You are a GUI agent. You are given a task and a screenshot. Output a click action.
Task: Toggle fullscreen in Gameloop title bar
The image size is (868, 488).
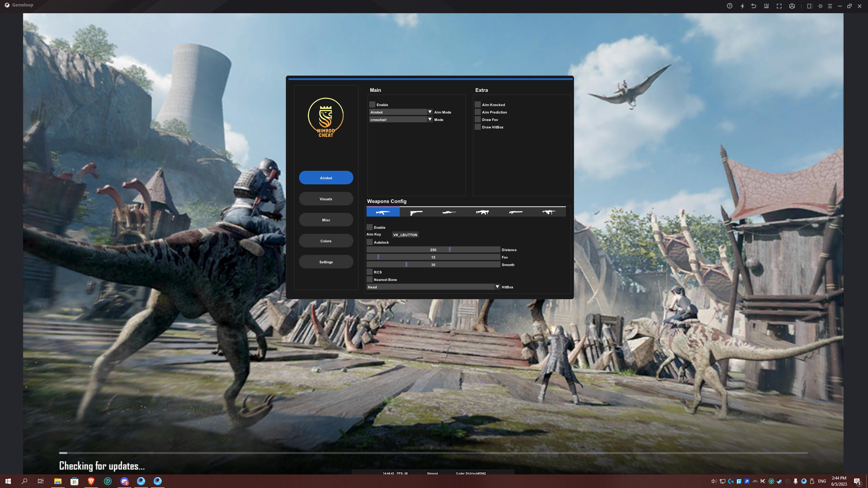click(x=779, y=6)
